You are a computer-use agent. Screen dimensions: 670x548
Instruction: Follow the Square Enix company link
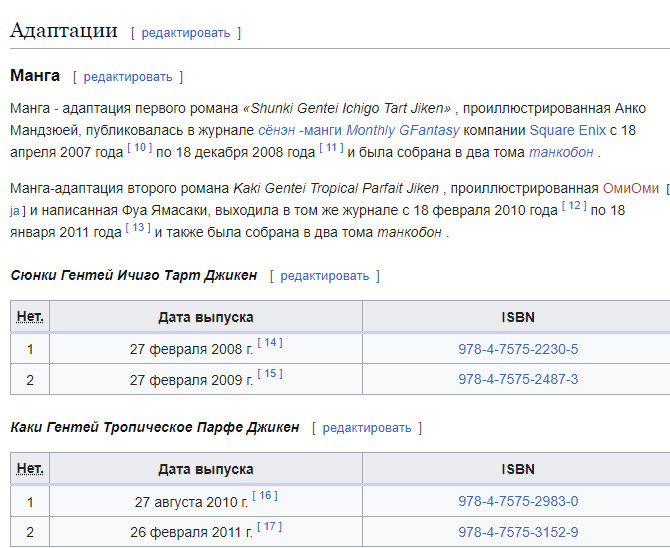567,130
